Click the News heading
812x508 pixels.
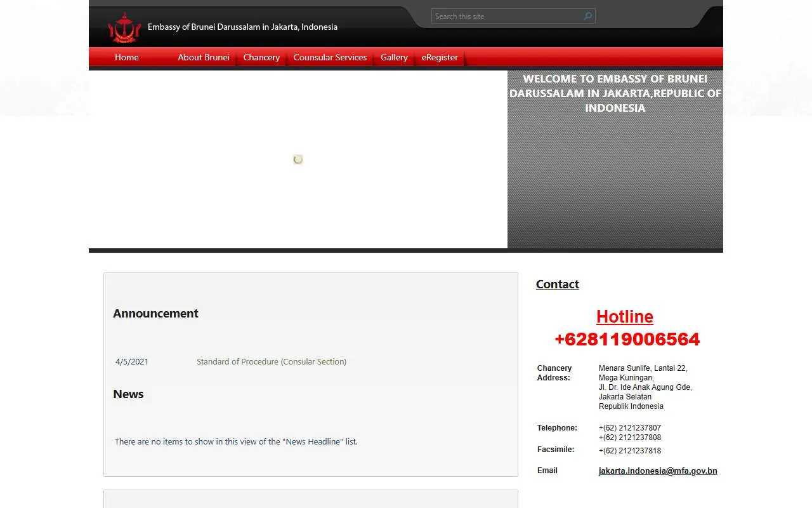128,394
